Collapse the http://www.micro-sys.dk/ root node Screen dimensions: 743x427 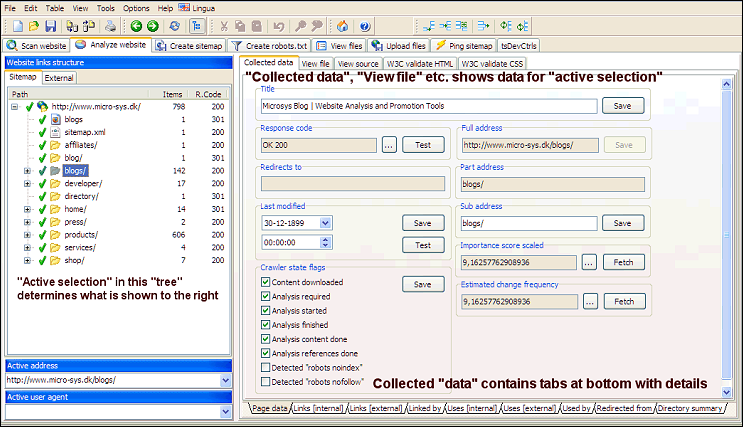15,107
